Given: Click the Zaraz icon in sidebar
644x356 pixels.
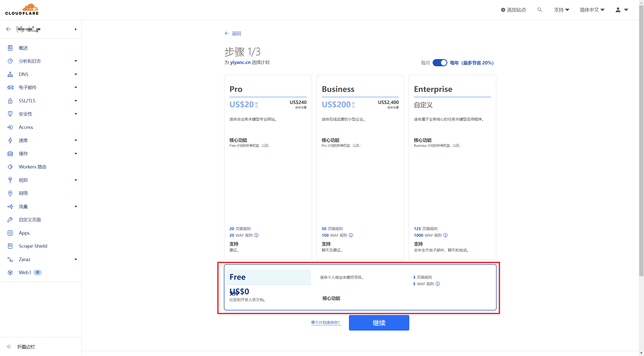Looking at the screenshot, I should point(10,259).
